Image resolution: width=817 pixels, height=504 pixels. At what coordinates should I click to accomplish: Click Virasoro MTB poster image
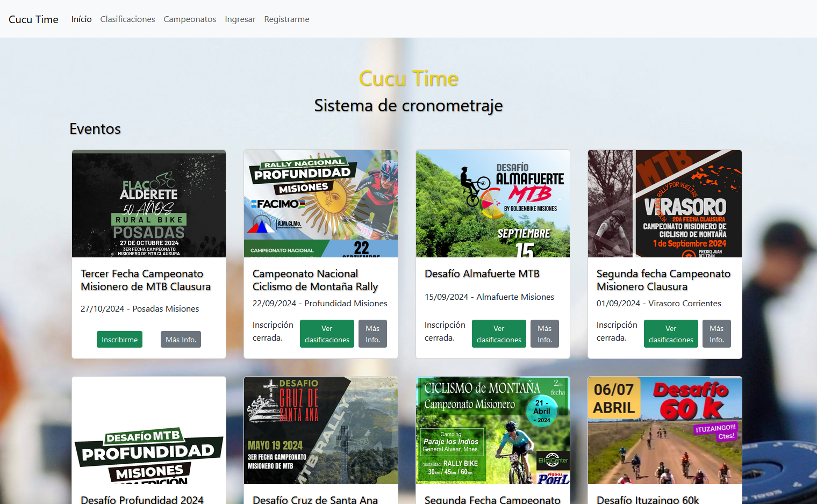(665, 204)
